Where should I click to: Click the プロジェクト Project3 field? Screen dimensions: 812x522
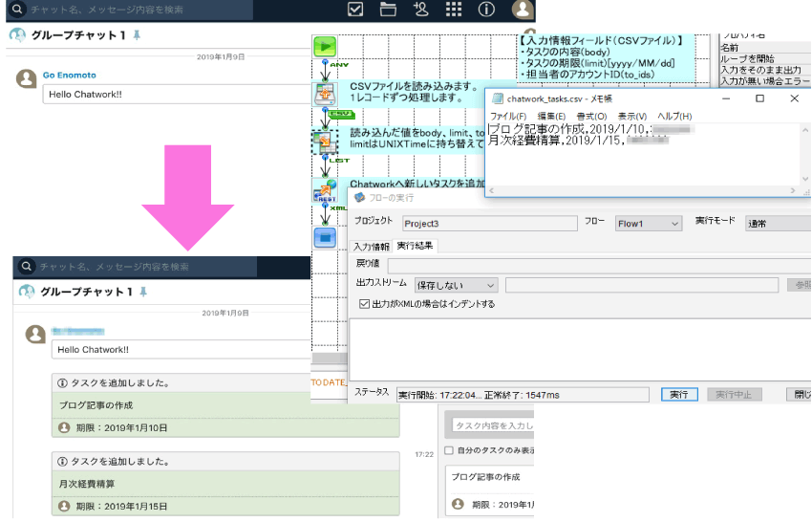[490, 224]
